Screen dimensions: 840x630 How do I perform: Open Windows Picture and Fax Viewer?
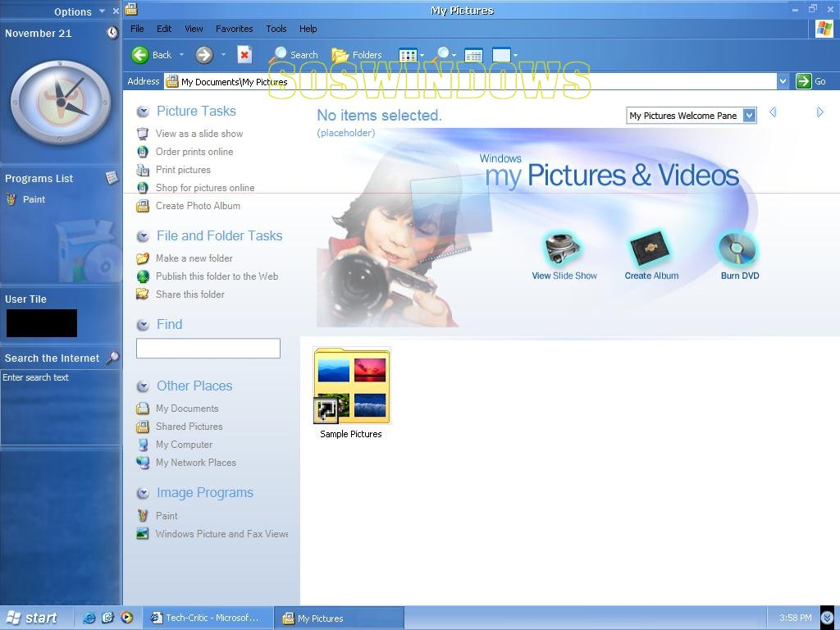coord(221,534)
